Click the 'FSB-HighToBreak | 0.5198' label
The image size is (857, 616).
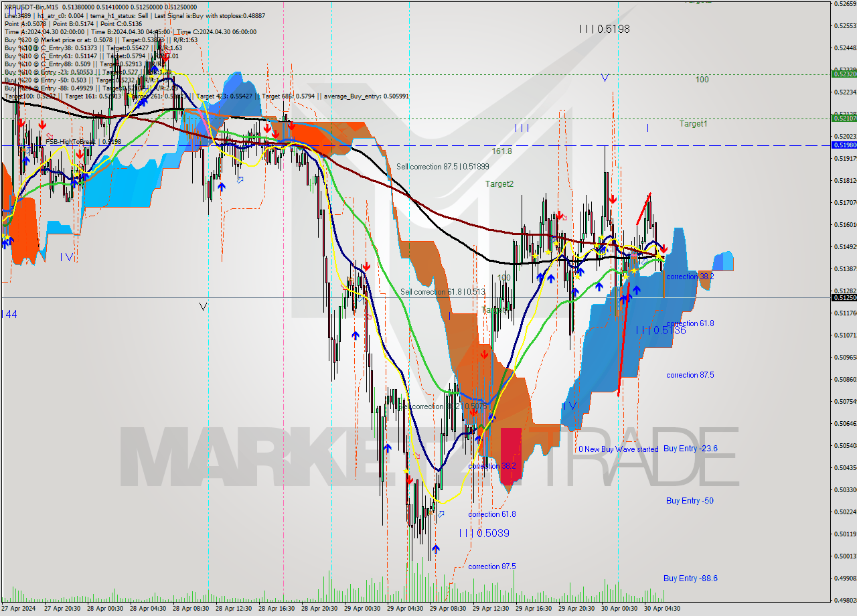pos(83,142)
